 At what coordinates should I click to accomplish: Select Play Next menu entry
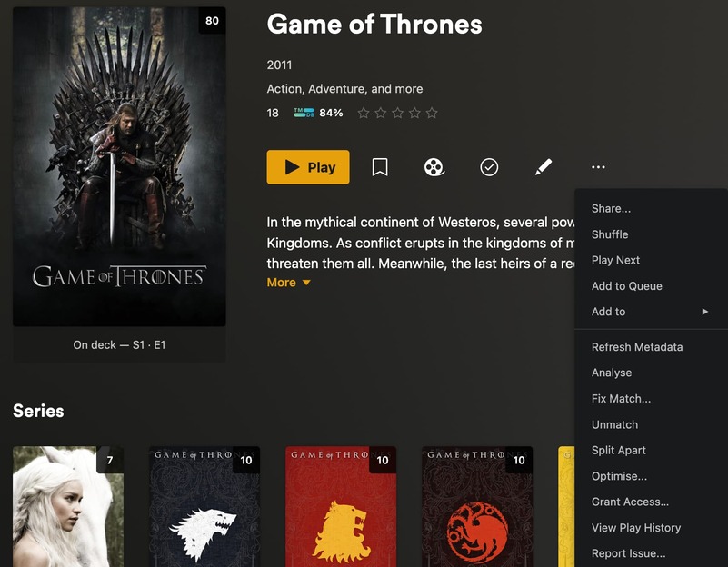[651, 260]
